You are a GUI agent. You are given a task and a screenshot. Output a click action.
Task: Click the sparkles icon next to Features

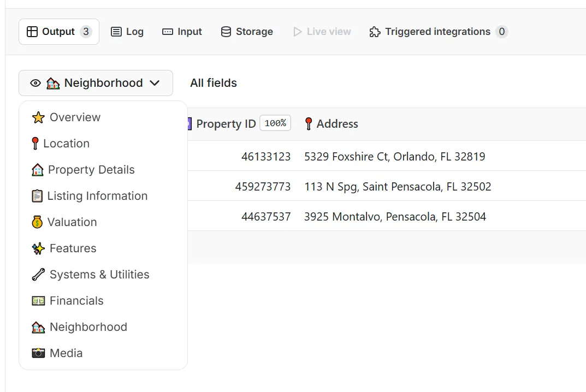[x=37, y=248]
